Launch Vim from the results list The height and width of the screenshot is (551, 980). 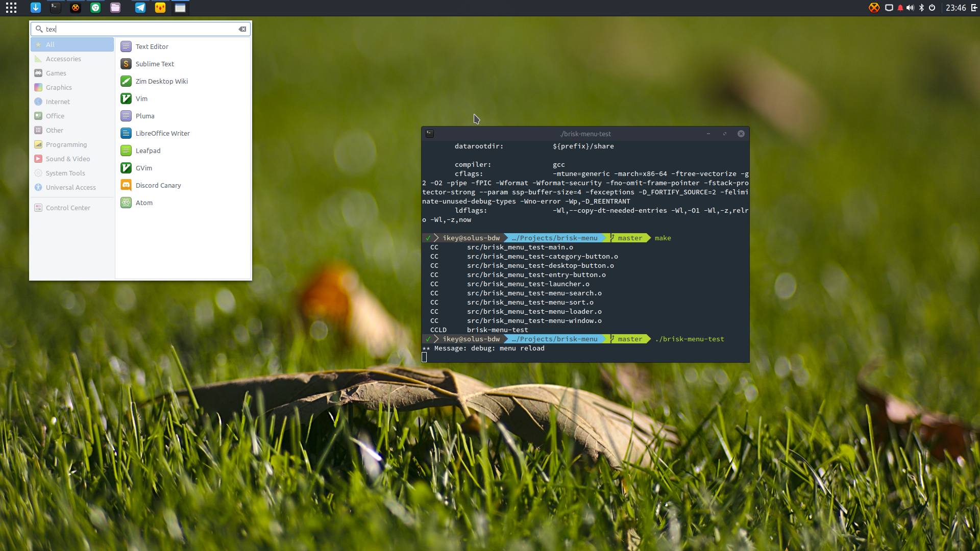tap(183, 98)
